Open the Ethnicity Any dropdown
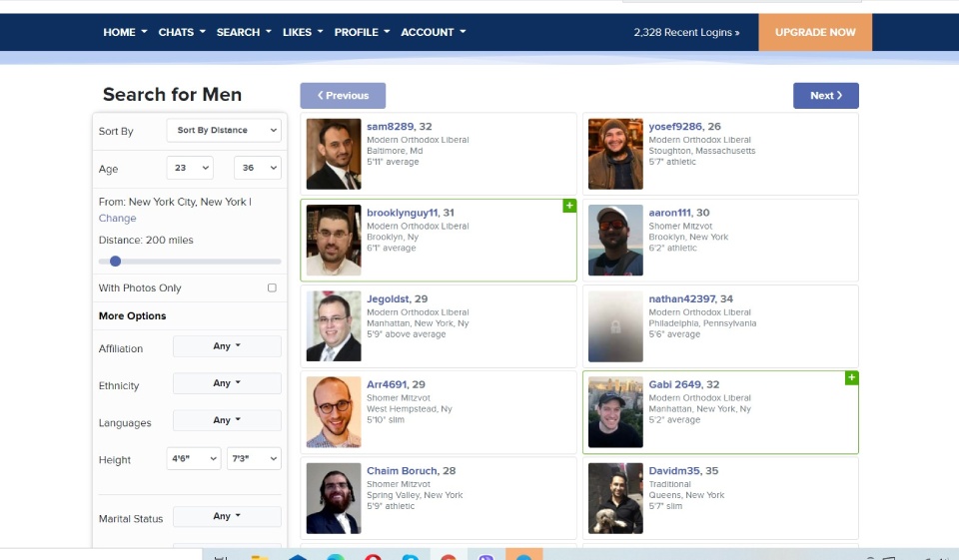The width and height of the screenshot is (959, 560). pyautogui.click(x=227, y=383)
